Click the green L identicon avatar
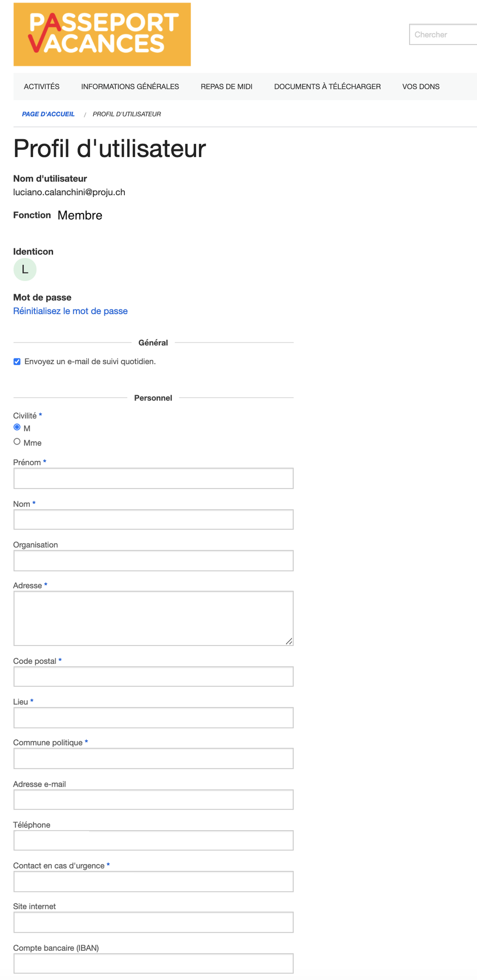 tap(25, 269)
